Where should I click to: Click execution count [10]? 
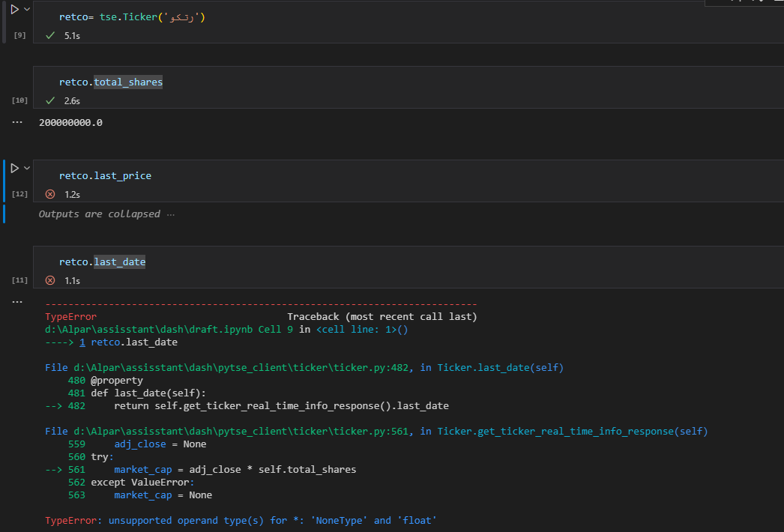coord(19,100)
